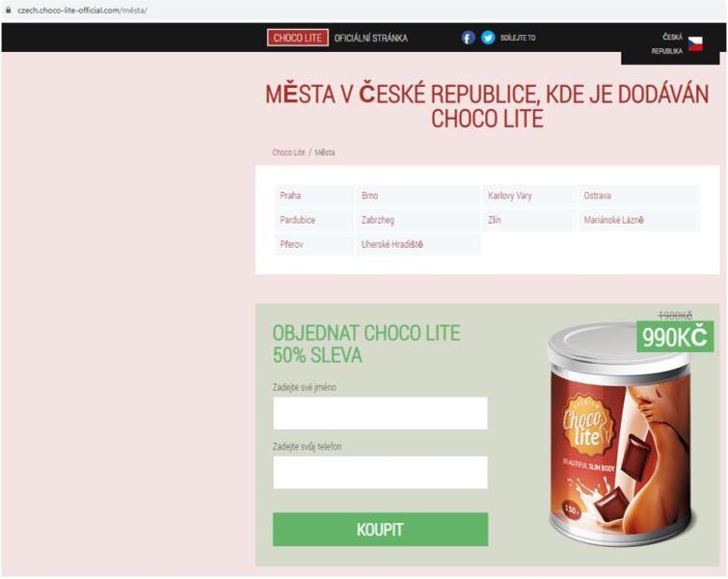Open the Praha city link
Viewport: 728px width, 579px height.
click(x=290, y=196)
